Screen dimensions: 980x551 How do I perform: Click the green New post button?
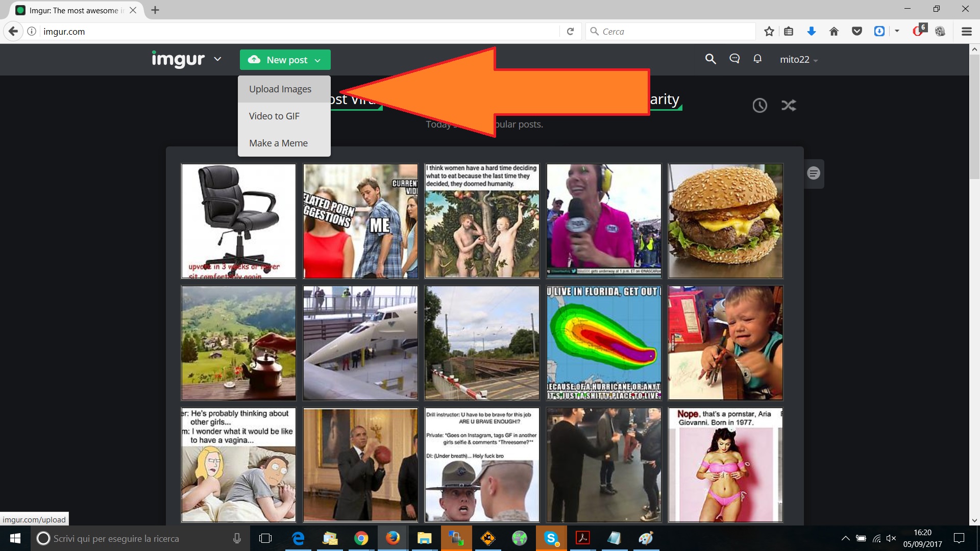pos(285,60)
